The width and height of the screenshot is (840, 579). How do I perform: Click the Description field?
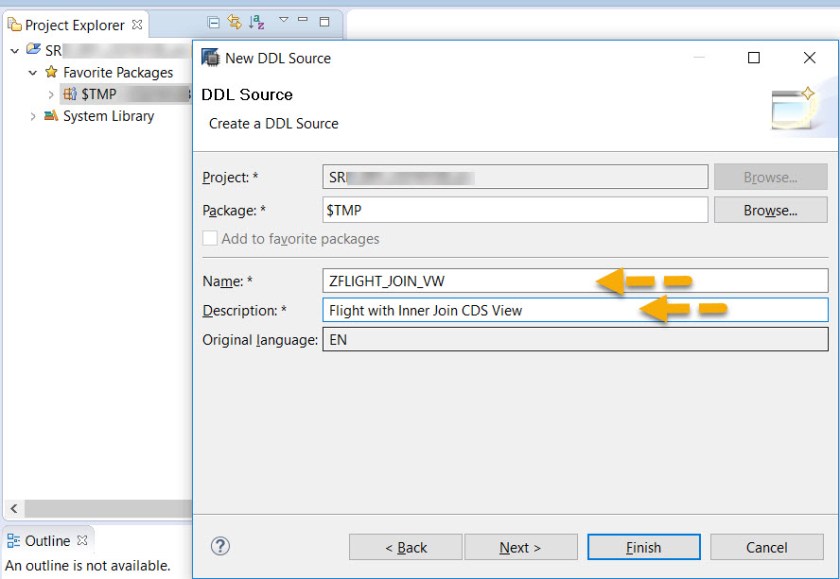point(575,310)
